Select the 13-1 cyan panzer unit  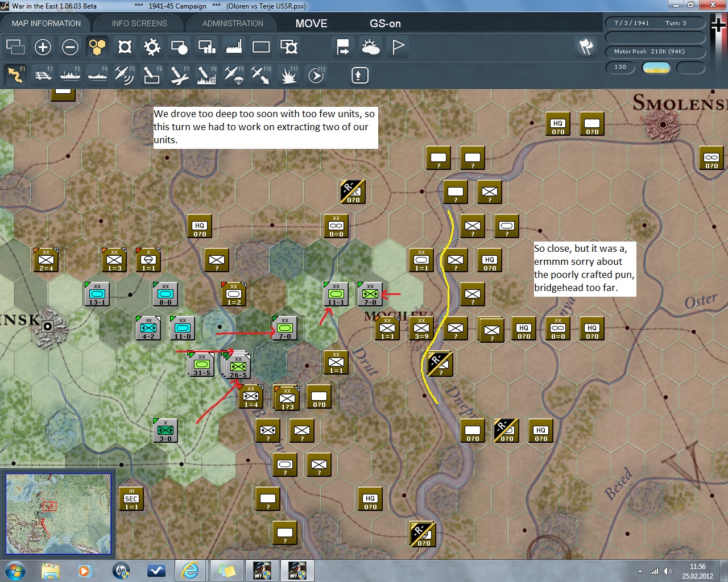coord(97,294)
